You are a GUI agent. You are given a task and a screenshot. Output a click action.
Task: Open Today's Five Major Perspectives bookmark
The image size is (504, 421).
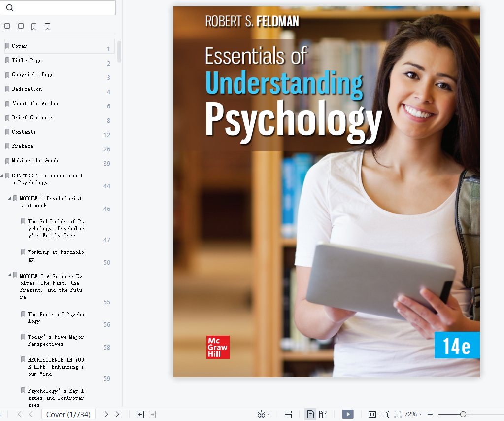(x=56, y=340)
